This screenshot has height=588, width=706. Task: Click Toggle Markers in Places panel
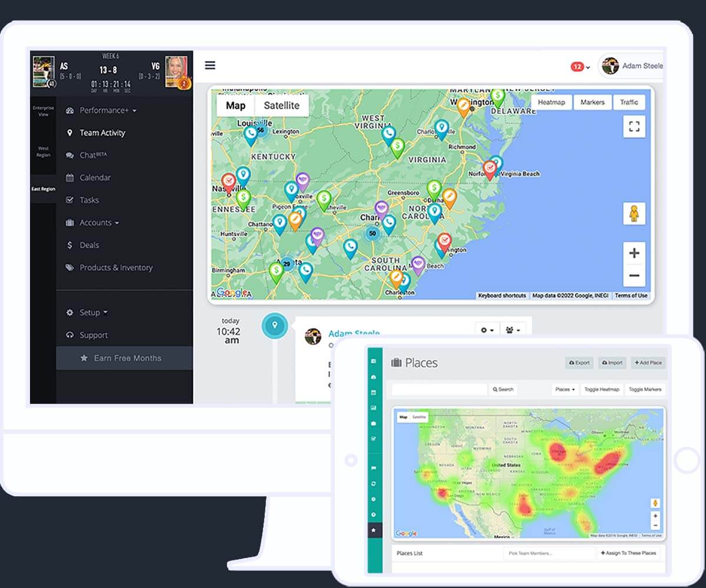click(645, 389)
